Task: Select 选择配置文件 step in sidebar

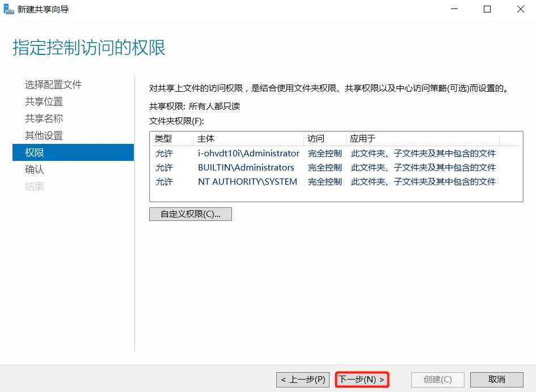Action: click(53, 84)
